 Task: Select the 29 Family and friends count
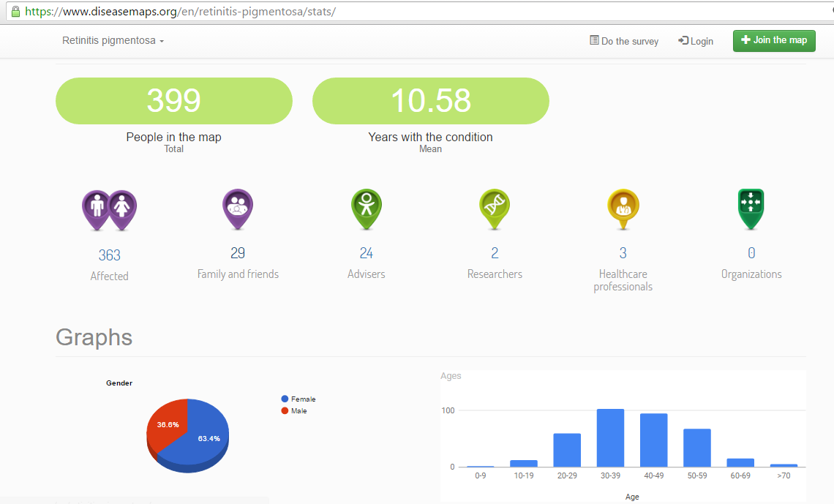point(238,253)
